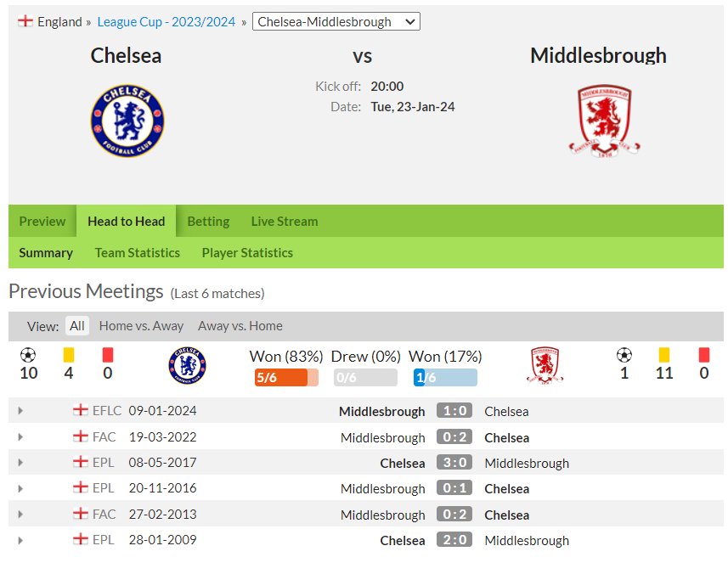The image size is (728, 574).
Task: Select the All view filter
Action: (77, 326)
